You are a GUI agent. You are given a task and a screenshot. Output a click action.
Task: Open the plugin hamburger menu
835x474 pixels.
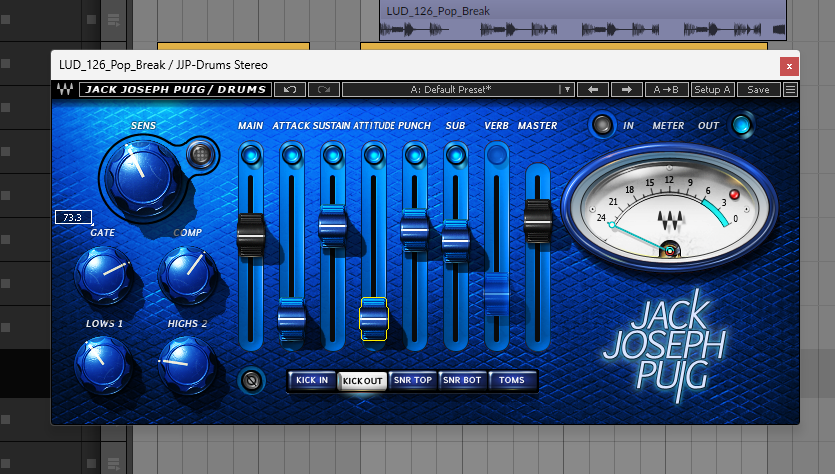(790, 89)
